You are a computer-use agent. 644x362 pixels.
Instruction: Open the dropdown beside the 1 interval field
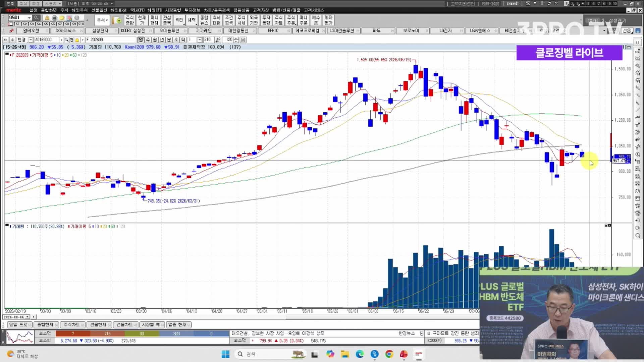coord(200,40)
